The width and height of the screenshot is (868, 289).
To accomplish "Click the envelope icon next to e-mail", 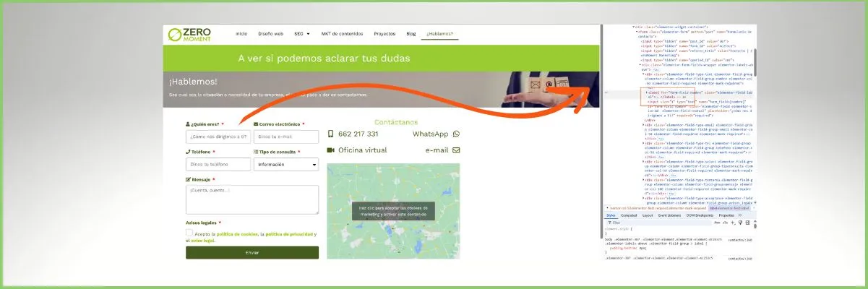I will click(x=456, y=150).
